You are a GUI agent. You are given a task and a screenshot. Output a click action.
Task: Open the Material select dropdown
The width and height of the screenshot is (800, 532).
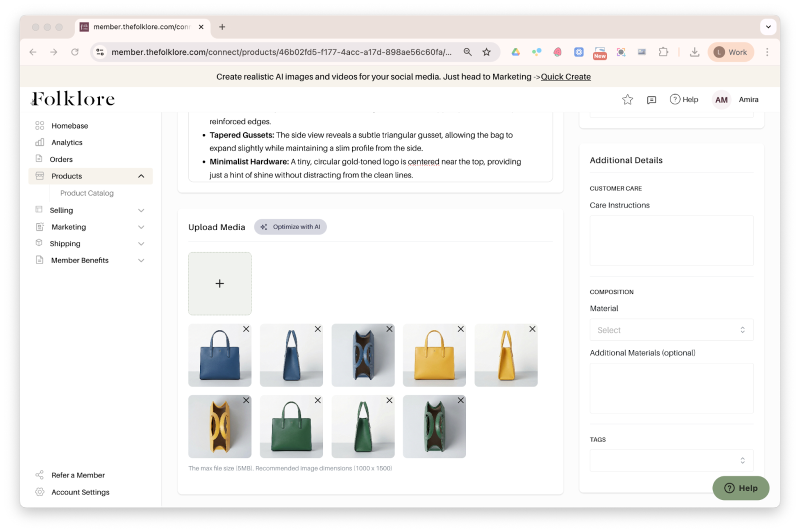coord(671,330)
